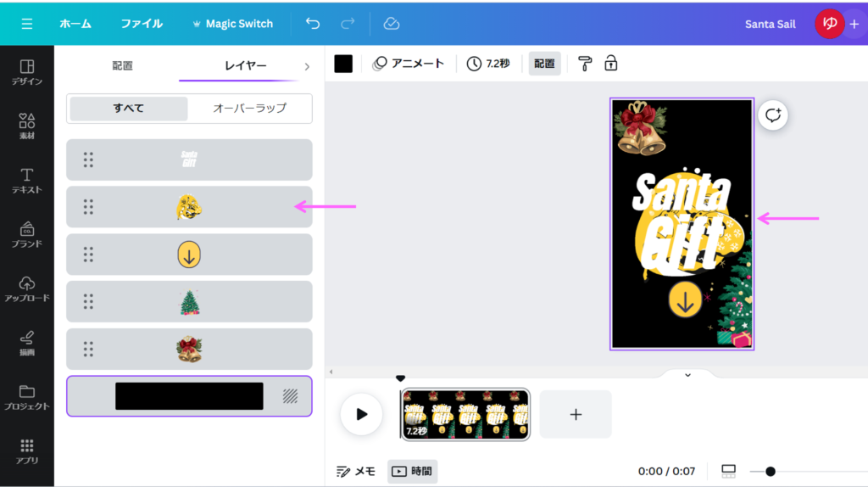Viewport: 868px width, 487px height.
Task: Open the 素材 elements panel
Action: pos(27,126)
